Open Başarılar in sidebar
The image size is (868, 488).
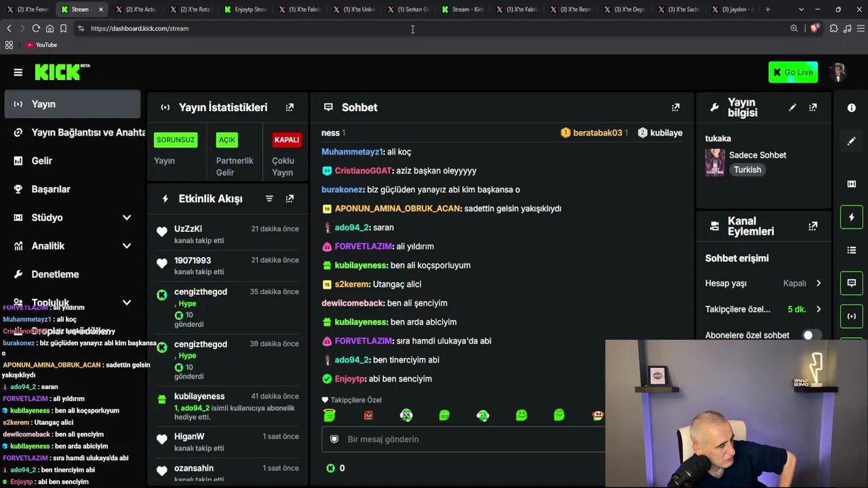click(x=73, y=189)
